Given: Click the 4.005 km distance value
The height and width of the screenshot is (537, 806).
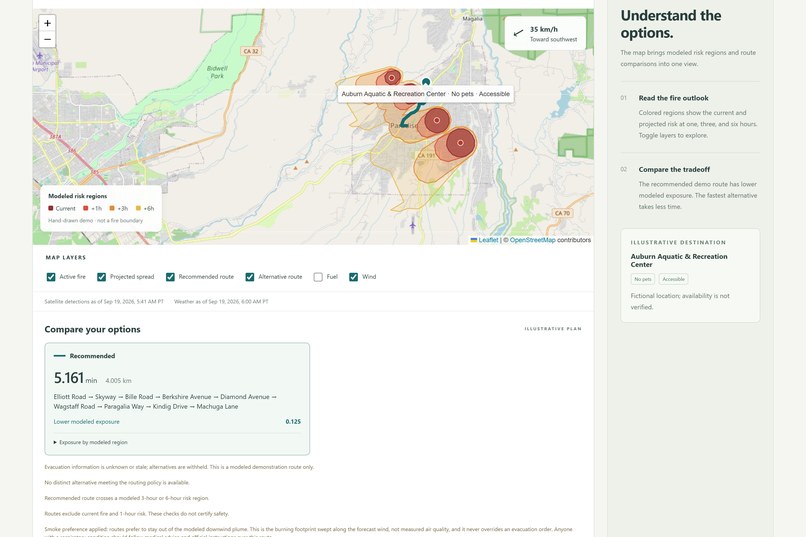Looking at the screenshot, I should (118, 381).
